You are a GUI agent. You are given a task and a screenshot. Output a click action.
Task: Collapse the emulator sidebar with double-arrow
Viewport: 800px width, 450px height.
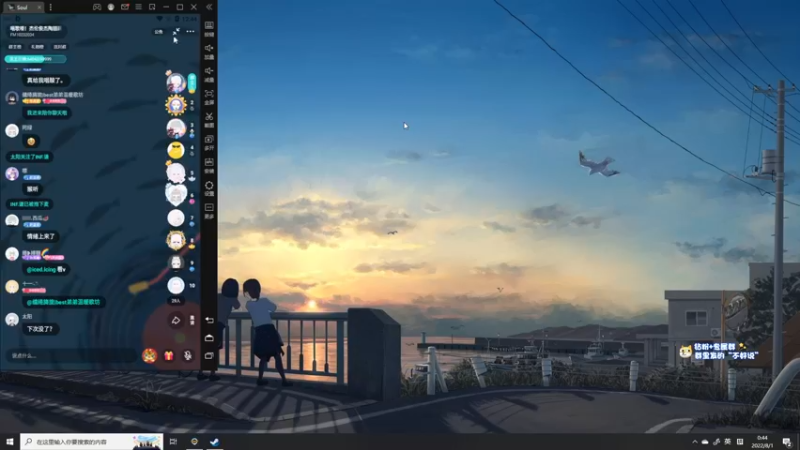click(x=209, y=7)
